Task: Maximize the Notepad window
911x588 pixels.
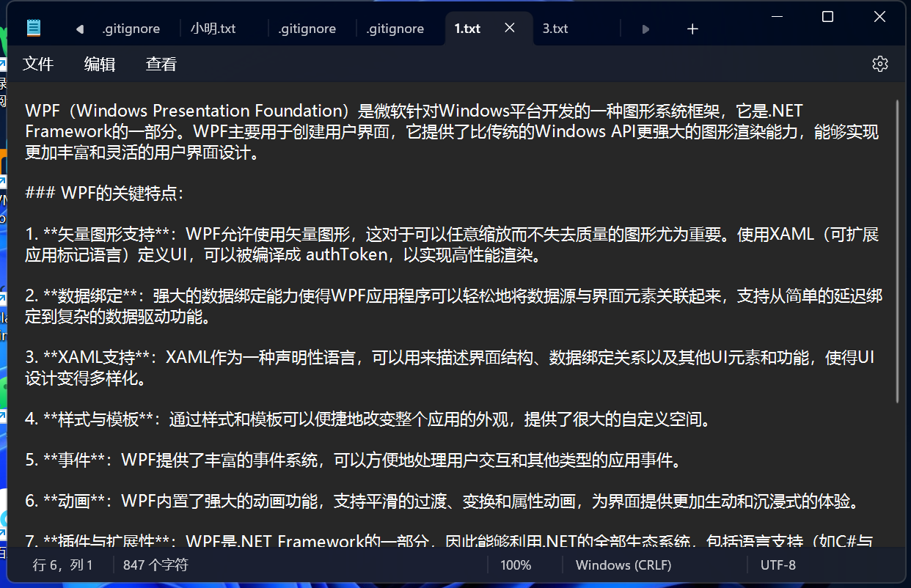Action: coord(827,17)
